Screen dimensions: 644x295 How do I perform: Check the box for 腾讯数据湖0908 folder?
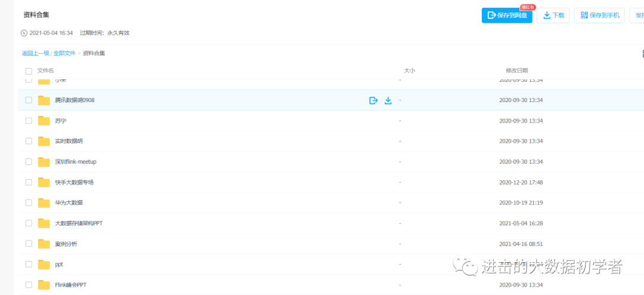pyautogui.click(x=29, y=100)
